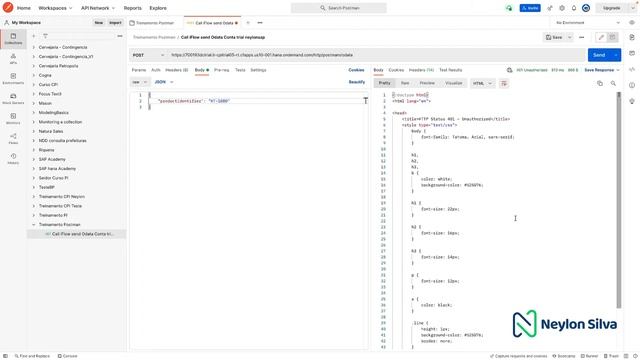Image resolution: width=640 pixels, height=360 pixels.
Task: Select Visualize response view
Action: (453, 83)
